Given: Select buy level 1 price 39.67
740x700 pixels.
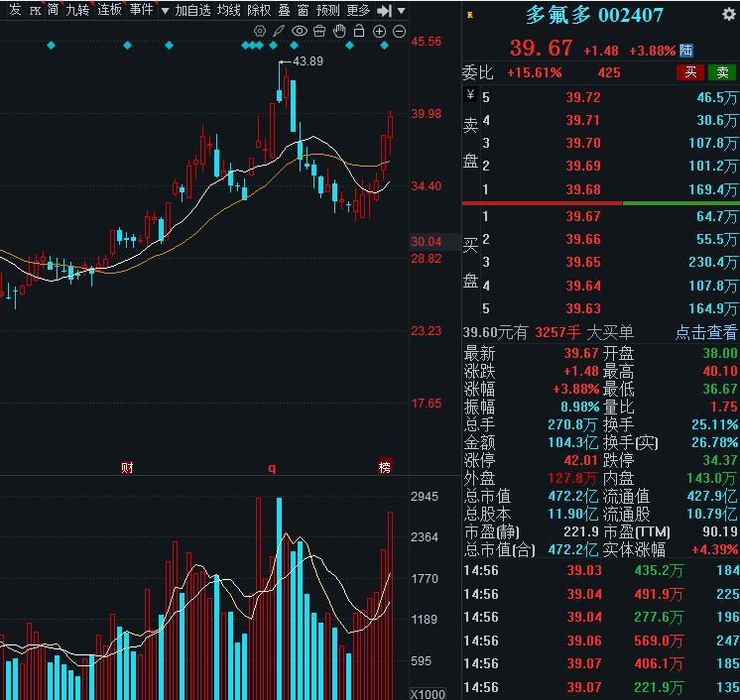Looking at the screenshot, I should point(583,216).
